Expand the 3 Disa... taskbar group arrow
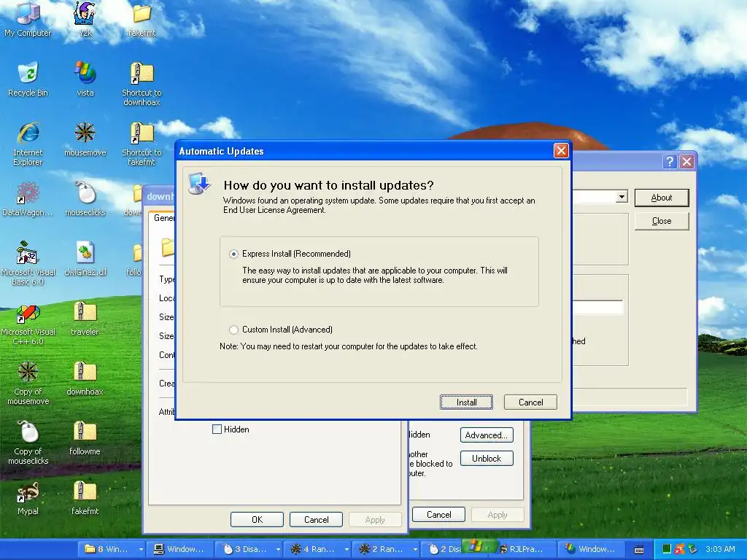The height and width of the screenshot is (560, 747). (x=278, y=550)
